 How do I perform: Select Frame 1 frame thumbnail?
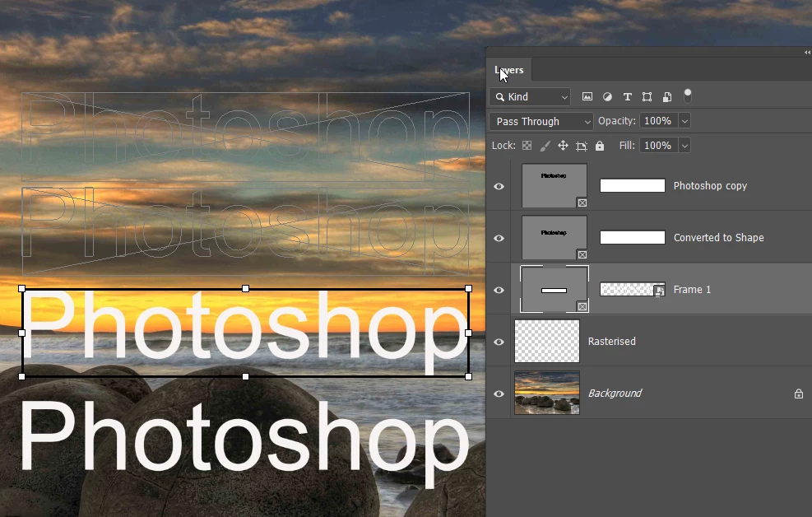point(554,289)
